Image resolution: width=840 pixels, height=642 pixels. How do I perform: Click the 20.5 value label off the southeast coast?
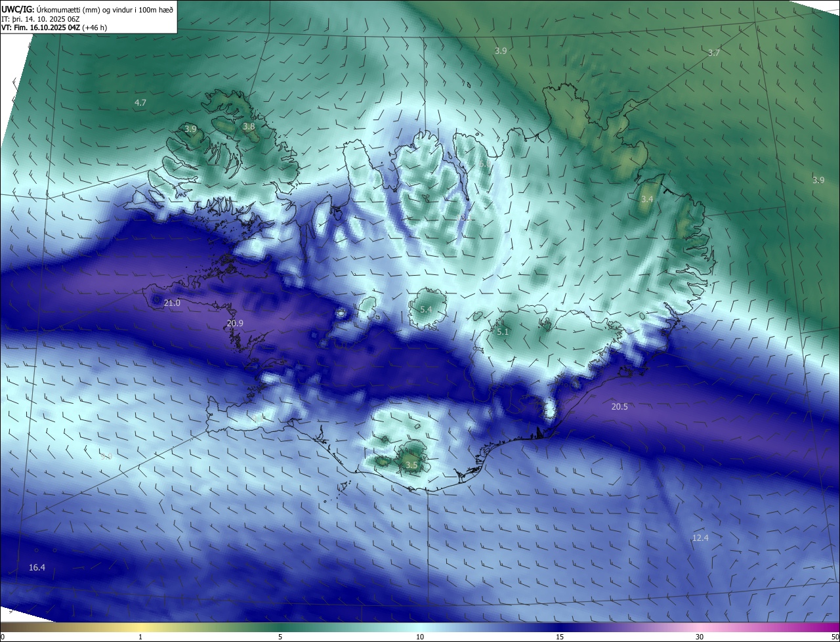click(x=619, y=406)
